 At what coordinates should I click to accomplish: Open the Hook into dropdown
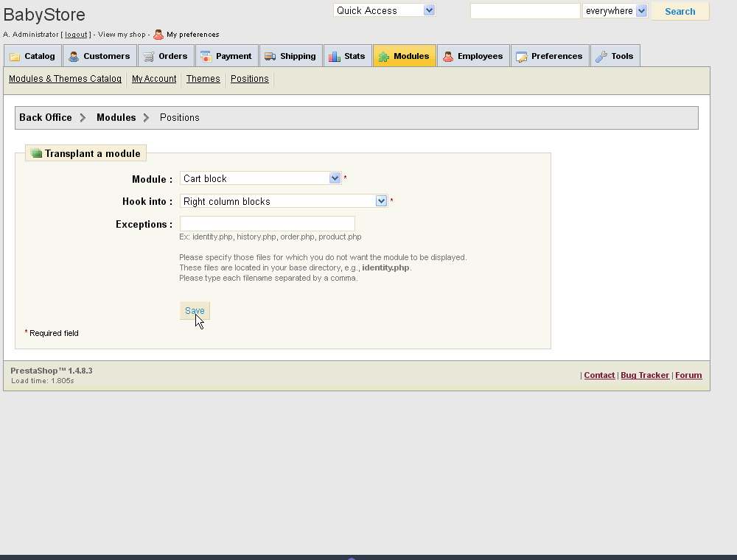point(284,201)
